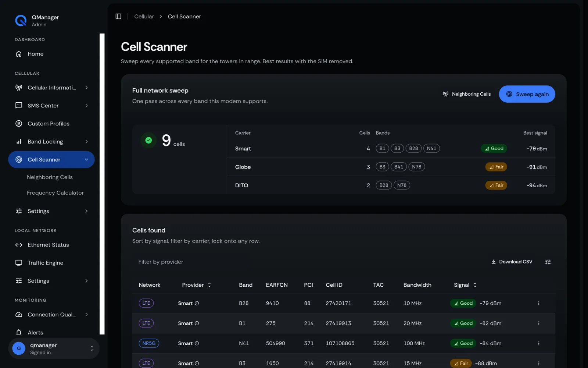Open the qmanager account switcher
Screen dimensions: 588x368
tap(54, 348)
